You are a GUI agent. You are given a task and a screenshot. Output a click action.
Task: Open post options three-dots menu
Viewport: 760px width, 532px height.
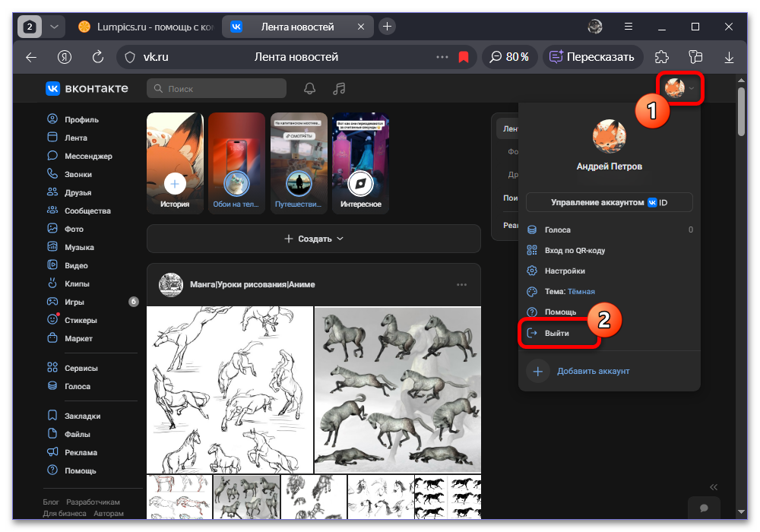pyautogui.click(x=462, y=284)
